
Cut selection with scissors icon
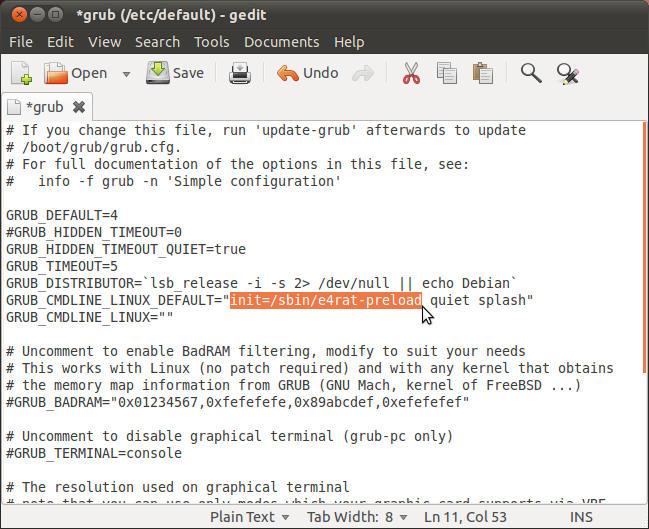pyautogui.click(x=411, y=73)
